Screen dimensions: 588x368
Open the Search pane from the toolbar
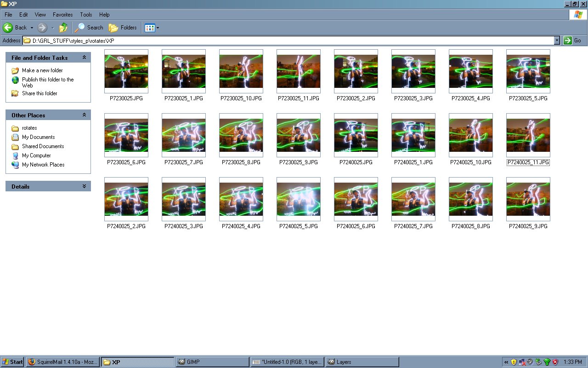click(89, 28)
